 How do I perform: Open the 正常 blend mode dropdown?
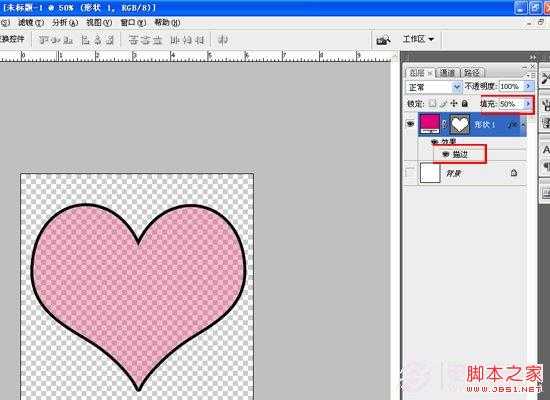click(x=434, y=87)
